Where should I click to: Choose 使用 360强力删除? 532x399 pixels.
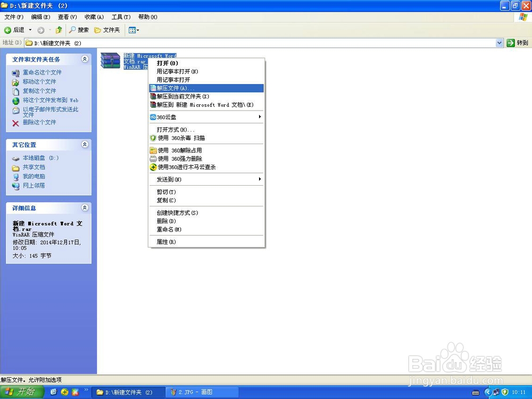[x=206, y=159]
